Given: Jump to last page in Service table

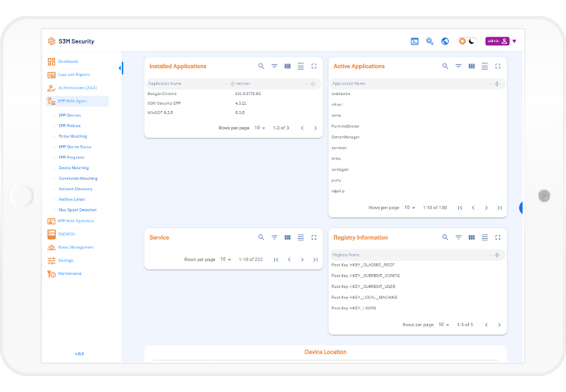Looking at the screenshot, I should tap(316, 260).
